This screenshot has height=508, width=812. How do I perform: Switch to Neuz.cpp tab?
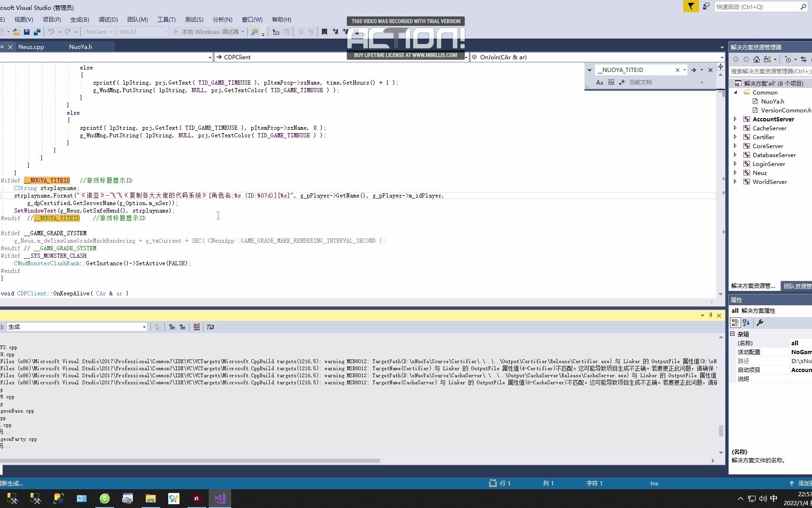(x=31, y=47)
